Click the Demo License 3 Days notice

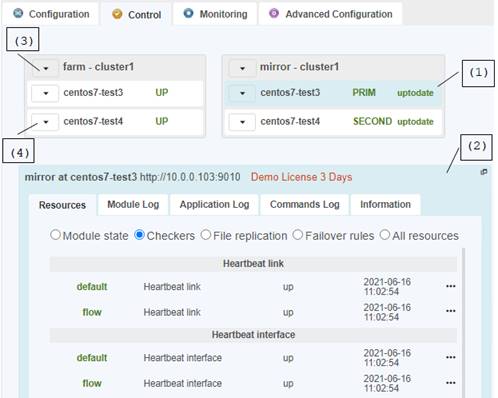[301, 177]
